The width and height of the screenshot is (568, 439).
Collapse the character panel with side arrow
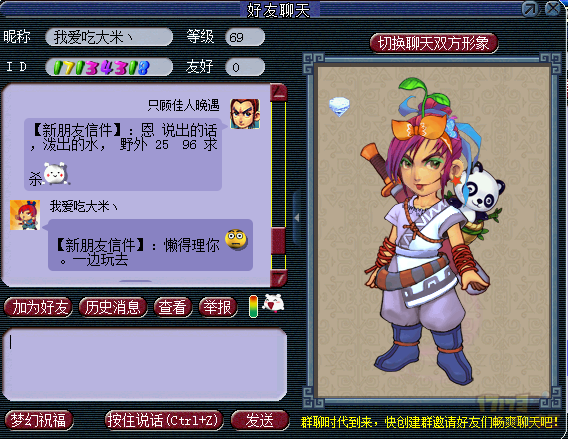click(x=297, y=218)
